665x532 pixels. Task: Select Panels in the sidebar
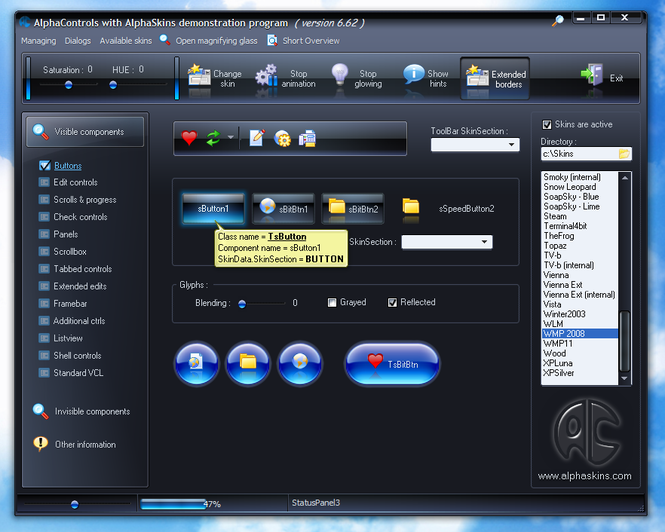66,234
